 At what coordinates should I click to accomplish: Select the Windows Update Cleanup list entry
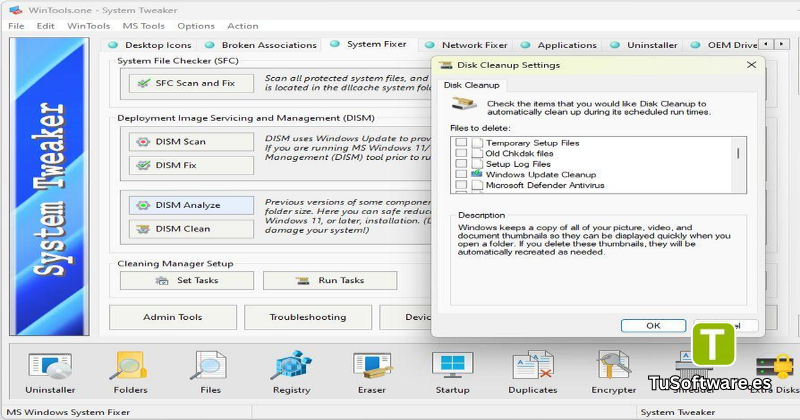point(541,175)
